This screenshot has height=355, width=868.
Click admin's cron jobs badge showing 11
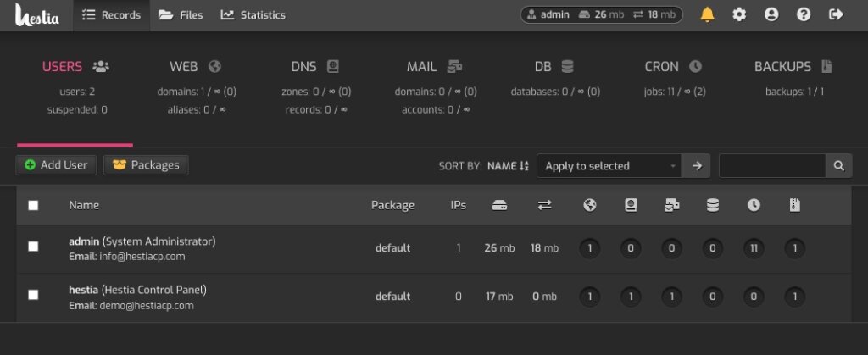pos(754,248)
